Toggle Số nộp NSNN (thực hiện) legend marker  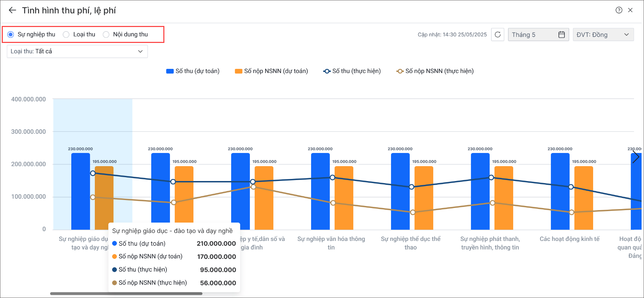click(x=400, y=71)
